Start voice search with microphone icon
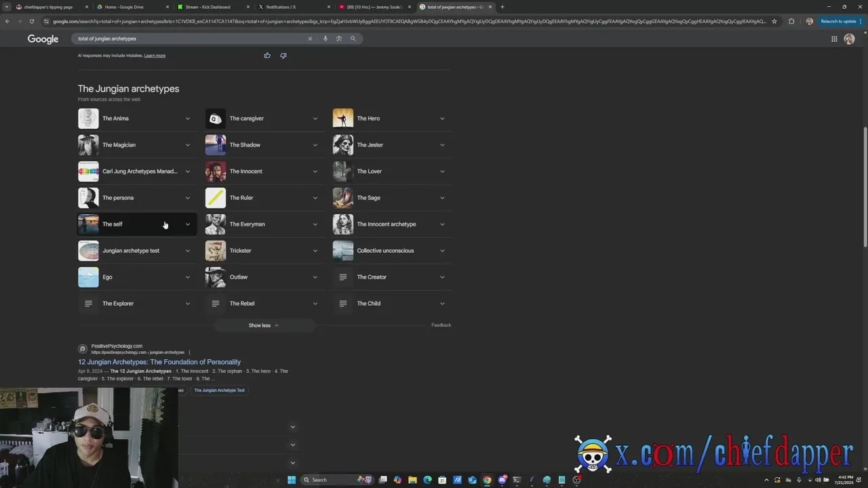 [325, 39]
